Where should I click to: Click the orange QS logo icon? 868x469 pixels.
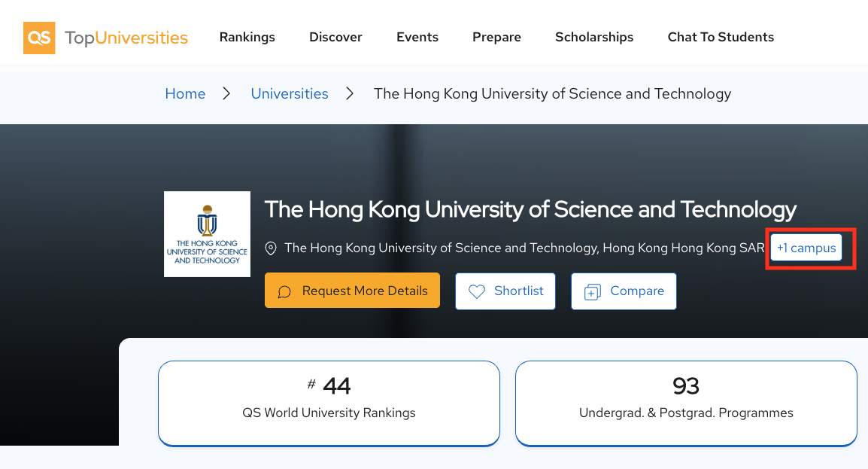pos(39,38)
